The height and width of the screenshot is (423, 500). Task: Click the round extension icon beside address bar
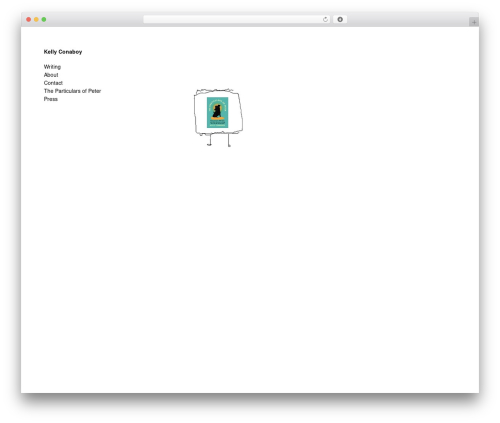tap(340, 20)
